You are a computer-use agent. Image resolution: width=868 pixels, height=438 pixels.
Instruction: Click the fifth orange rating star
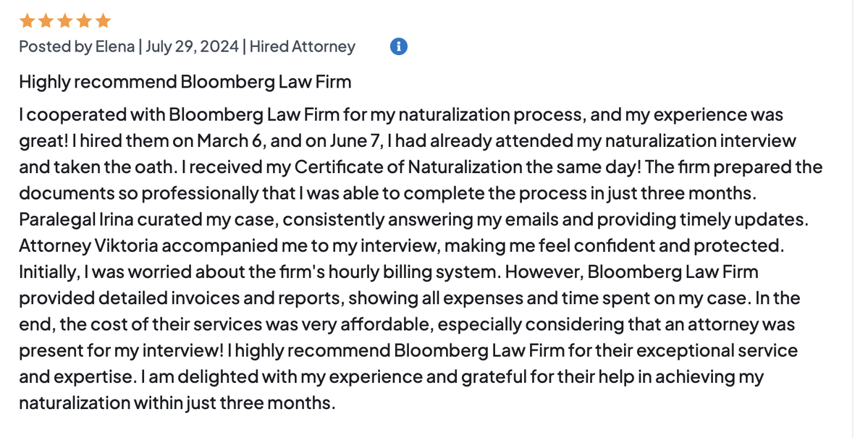103,20
